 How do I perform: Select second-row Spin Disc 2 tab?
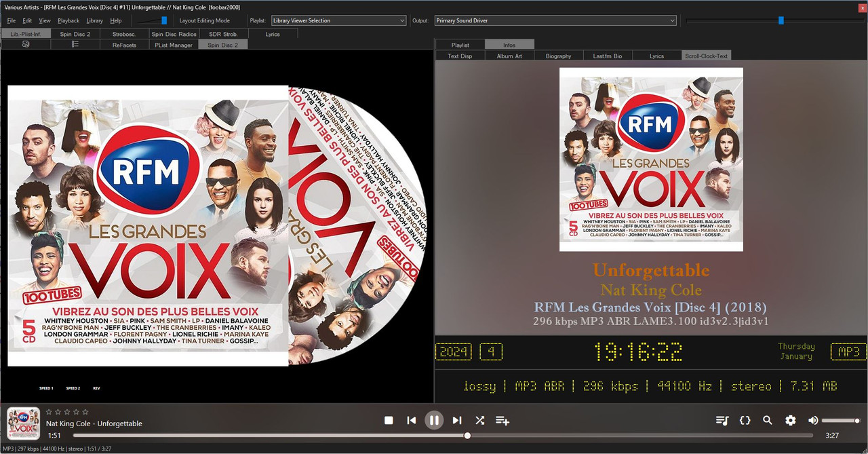click(x=223, y=44)
